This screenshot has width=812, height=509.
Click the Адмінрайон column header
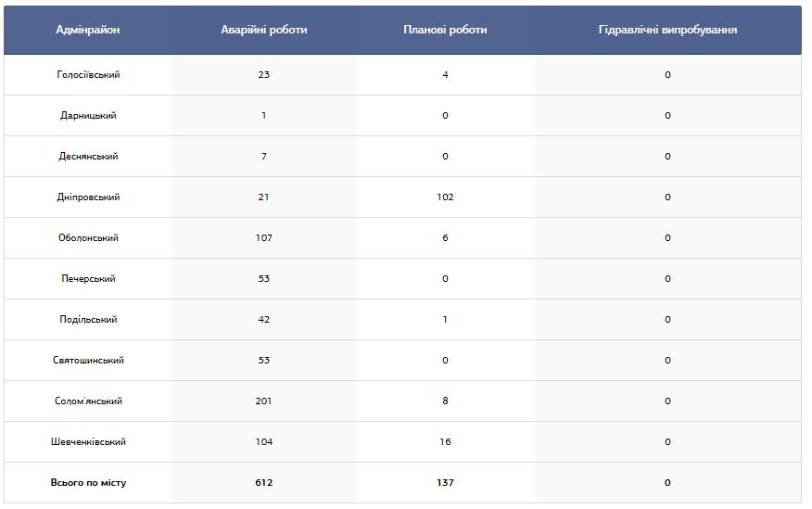pyautogui.click(x=88, y=30)
